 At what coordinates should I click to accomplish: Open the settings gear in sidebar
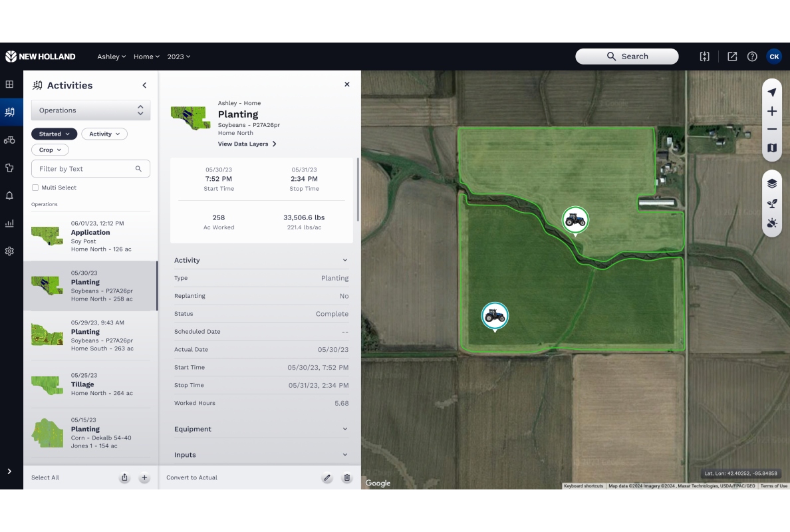[x=9, y=251]
